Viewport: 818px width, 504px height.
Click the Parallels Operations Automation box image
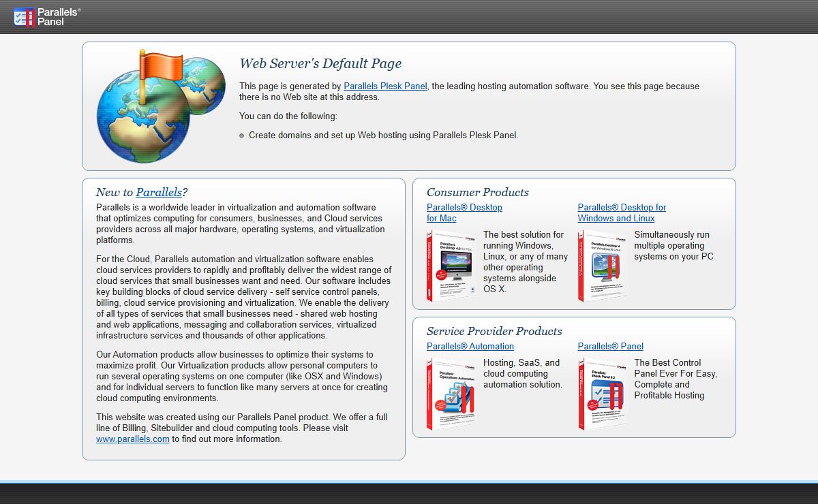[x=451, y=394]
